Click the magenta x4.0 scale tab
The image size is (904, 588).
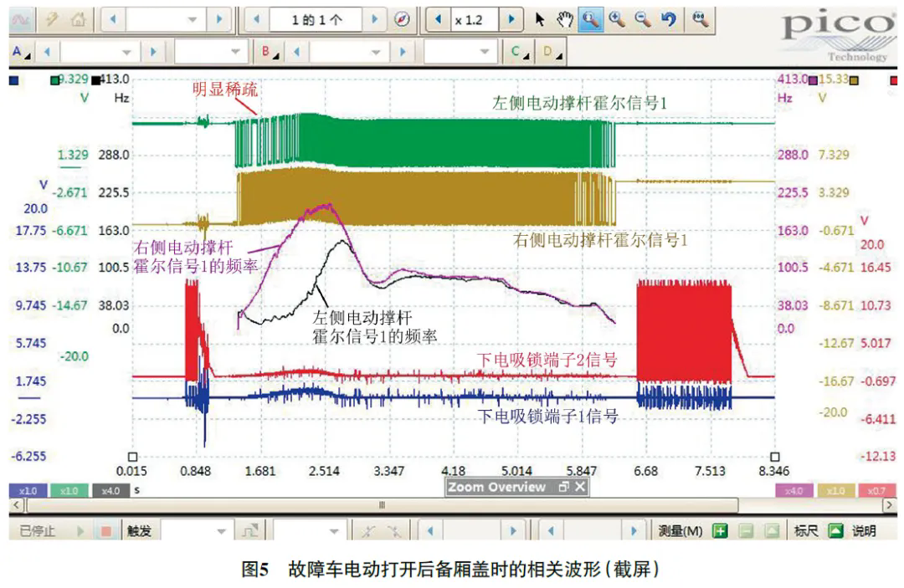pyautogui.click(x=794, y=491)
